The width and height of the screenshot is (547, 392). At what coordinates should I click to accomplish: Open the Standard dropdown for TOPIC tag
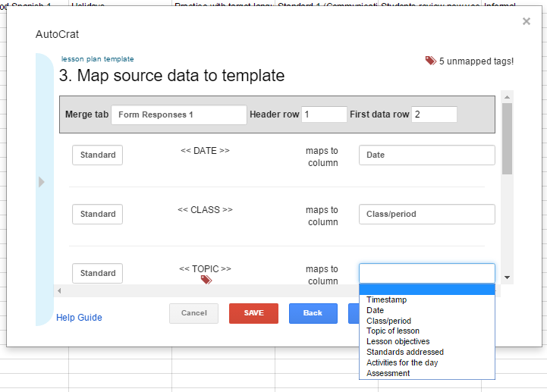[x=97, y=273]
